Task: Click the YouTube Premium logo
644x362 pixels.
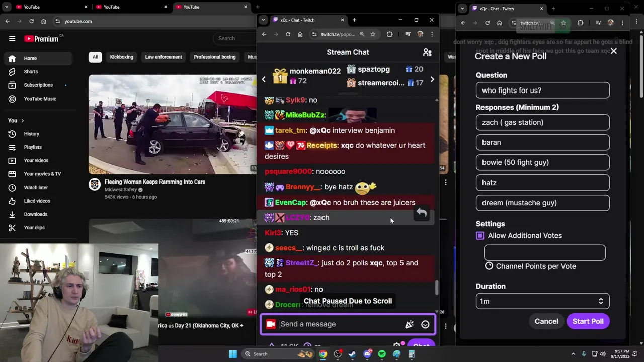Action: tap(41, 39)
